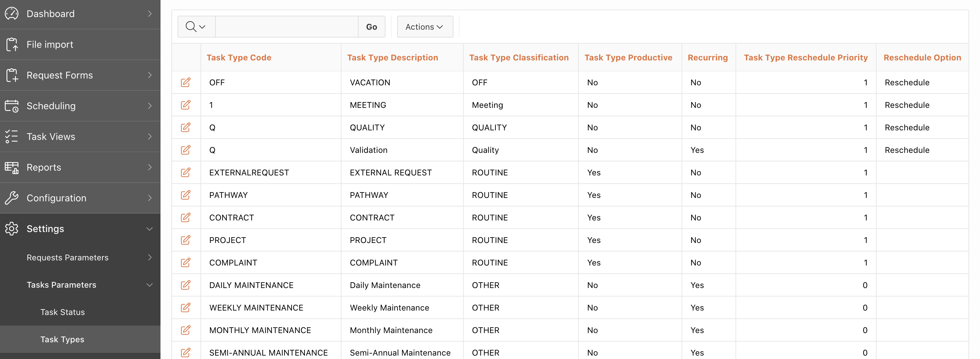980x359 pixels.
Task: Sort by Task Type Productive header
Action: pos(629,57)
